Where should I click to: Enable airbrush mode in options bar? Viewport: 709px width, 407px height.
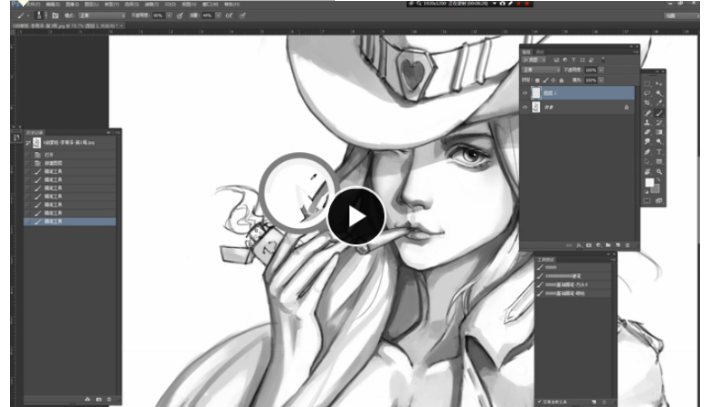pyautogui.click(x=229, y=15)
